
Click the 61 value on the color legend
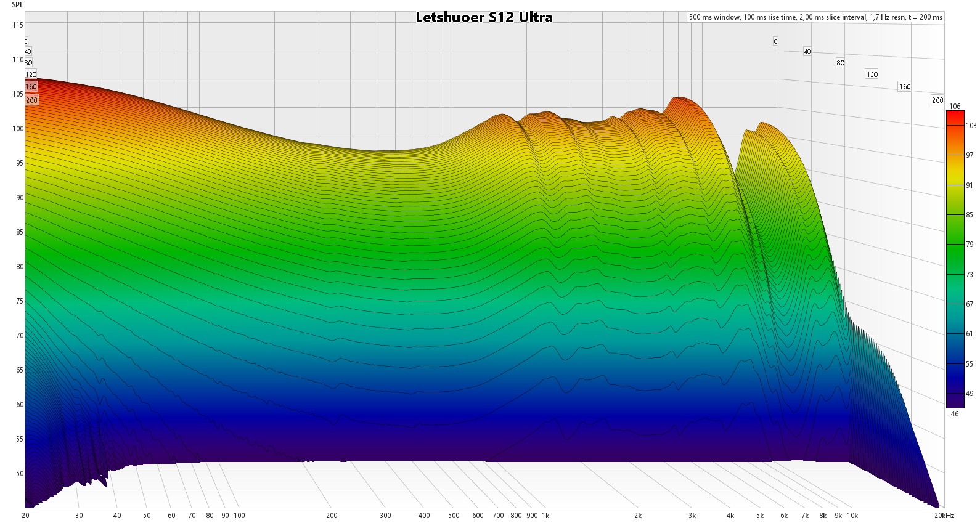(x=970, y=334)
